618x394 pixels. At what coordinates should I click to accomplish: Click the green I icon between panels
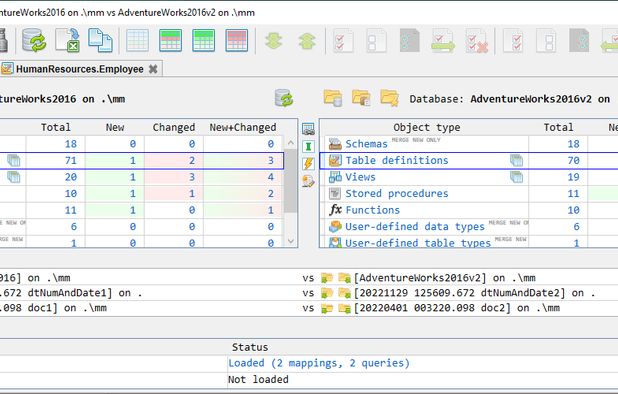pyautogui.click(x=308, y=147)
